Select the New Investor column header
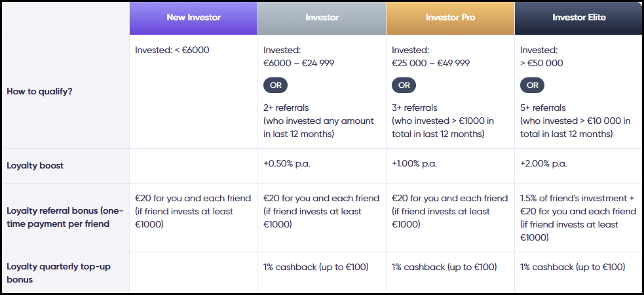 pos(193,18)
